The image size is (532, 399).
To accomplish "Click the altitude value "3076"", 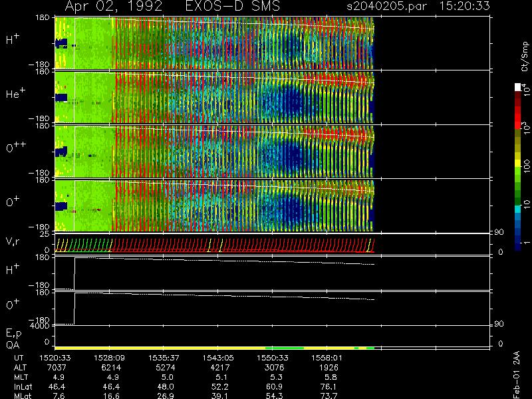I will 274,368.
